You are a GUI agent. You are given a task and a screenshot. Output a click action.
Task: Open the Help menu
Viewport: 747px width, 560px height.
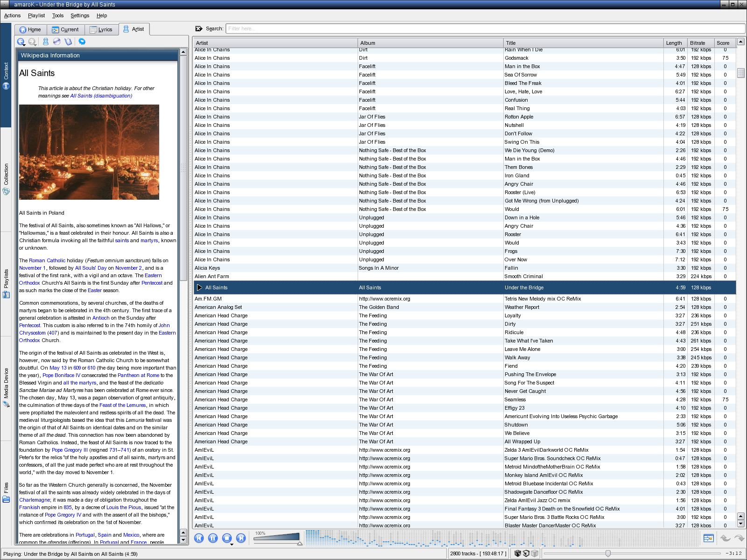coord(102,15)
